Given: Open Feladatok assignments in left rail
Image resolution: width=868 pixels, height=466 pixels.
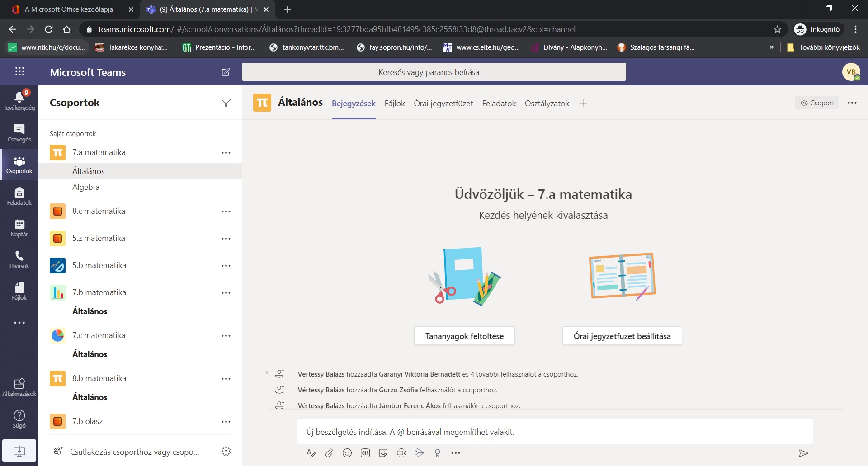Looking at the screenshot, I should click(x=19, y=196).
